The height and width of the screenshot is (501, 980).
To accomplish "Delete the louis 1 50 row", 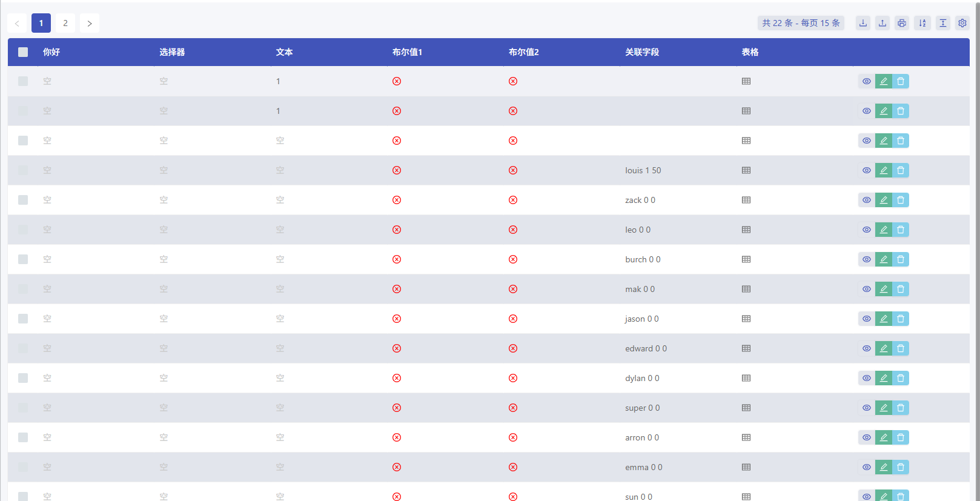I will tap(901, 170).
